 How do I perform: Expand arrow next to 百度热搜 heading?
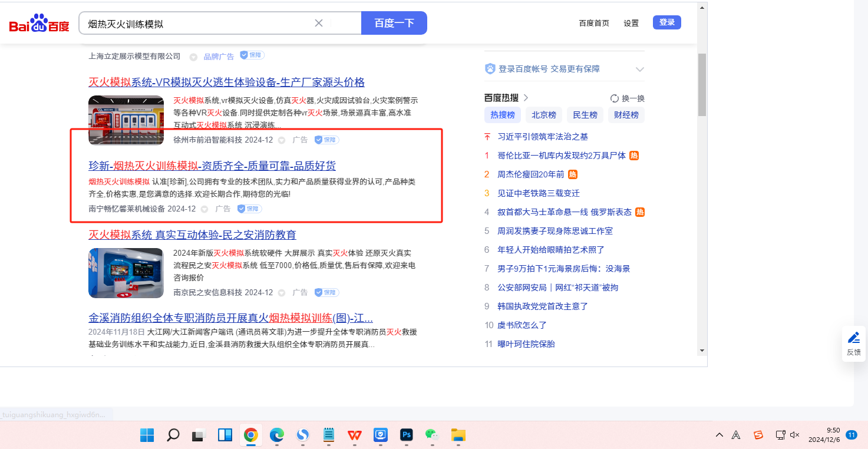(526, 98)
